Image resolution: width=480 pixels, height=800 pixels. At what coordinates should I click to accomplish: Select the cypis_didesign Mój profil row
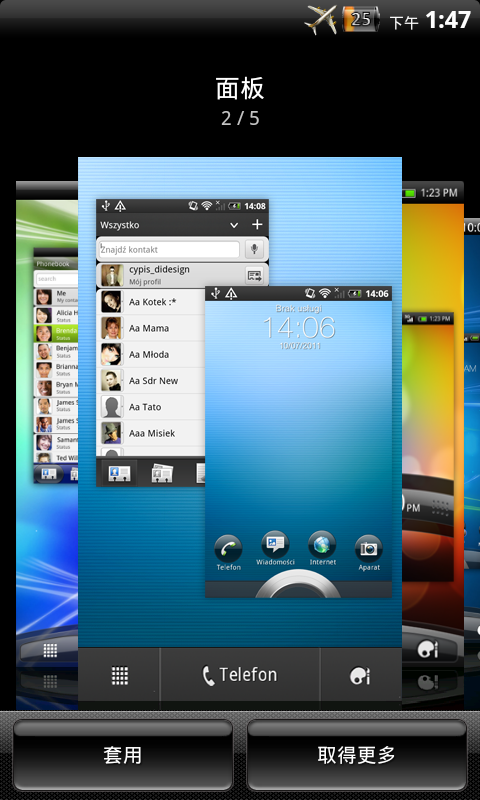tap(182, 275)
